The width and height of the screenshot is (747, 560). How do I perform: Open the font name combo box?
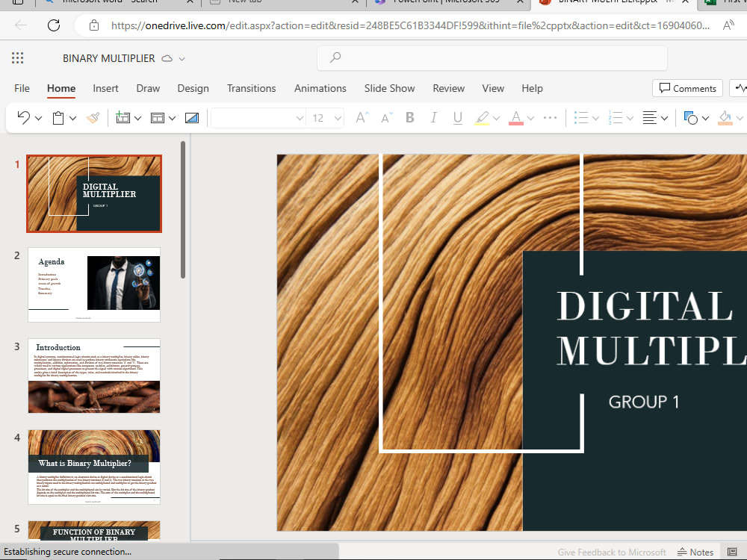click(258, 118)
